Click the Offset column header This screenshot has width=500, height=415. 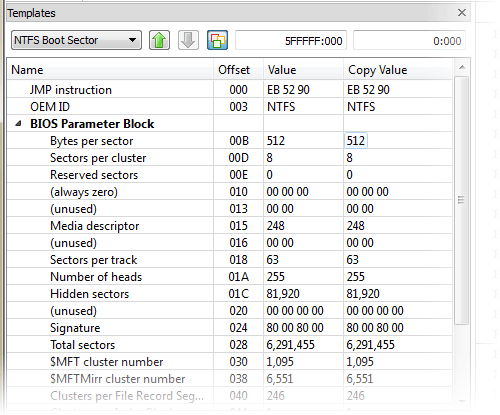pyautogui.click(x=238, y=70)
